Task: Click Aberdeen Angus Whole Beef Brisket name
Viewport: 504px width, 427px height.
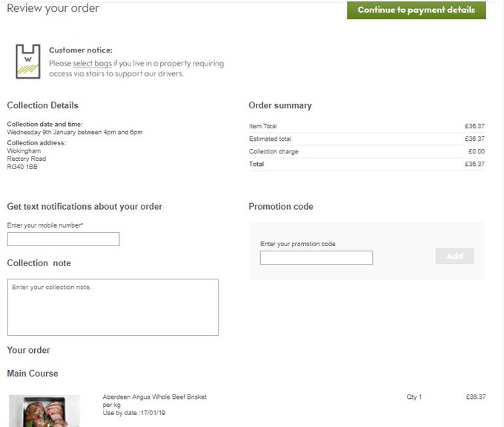Action: click(155, 397)
